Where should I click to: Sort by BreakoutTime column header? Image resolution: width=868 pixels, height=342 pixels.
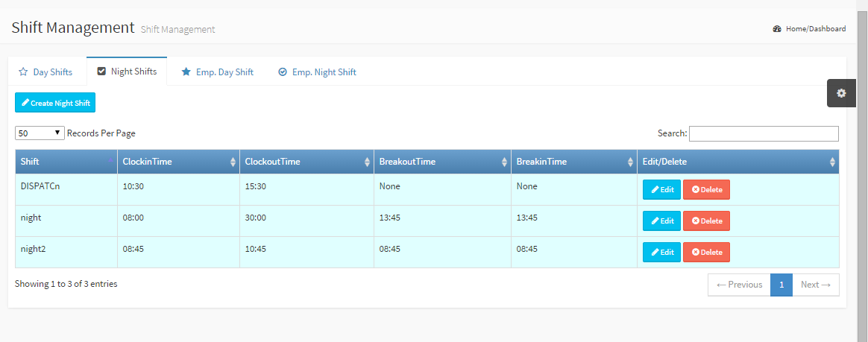click(442, 162)
